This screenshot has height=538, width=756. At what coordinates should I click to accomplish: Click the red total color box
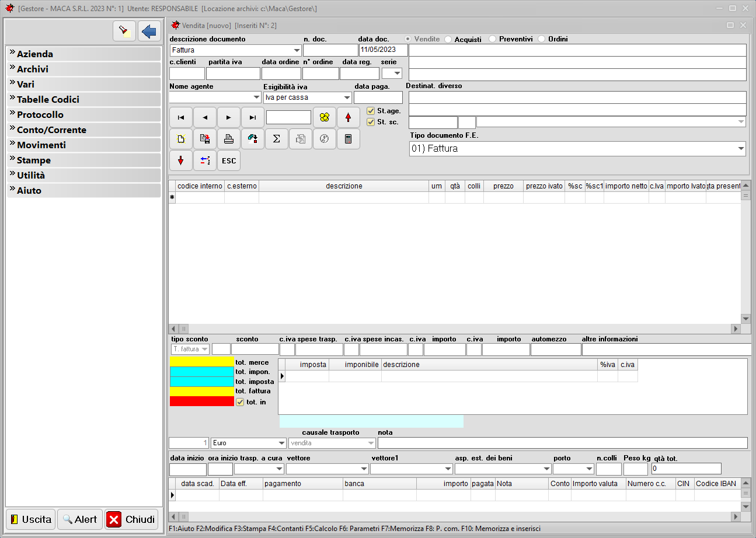[201, 401]
